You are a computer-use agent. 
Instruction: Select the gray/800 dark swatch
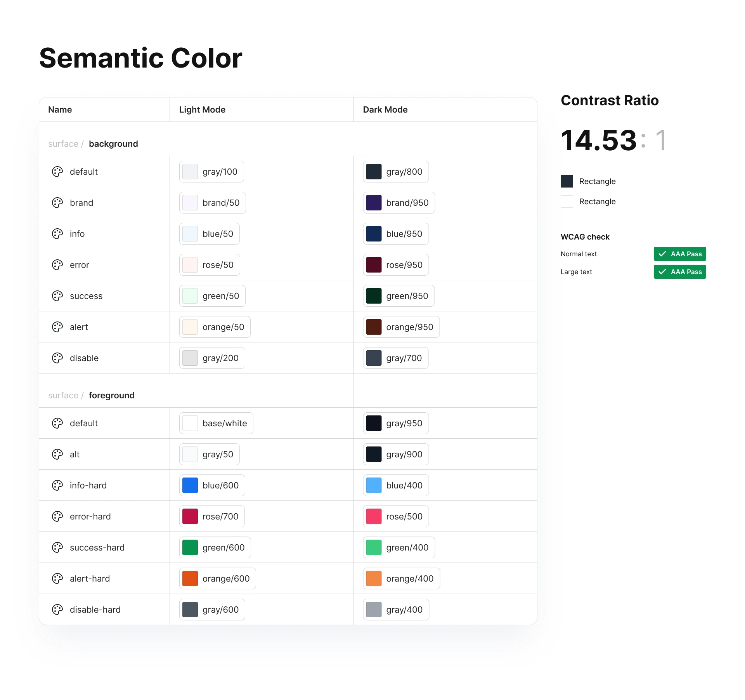(x=374, y=172)
